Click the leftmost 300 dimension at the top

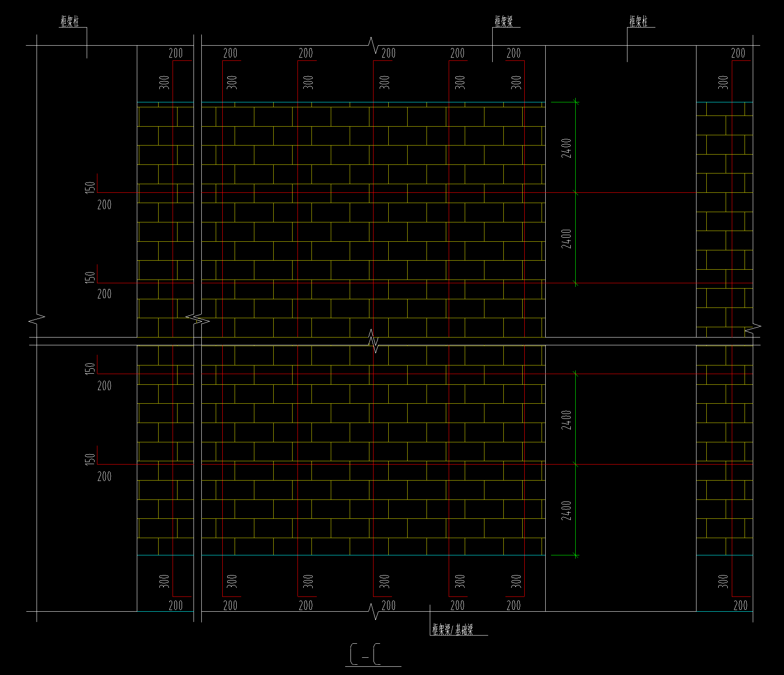tap(164, 82)
